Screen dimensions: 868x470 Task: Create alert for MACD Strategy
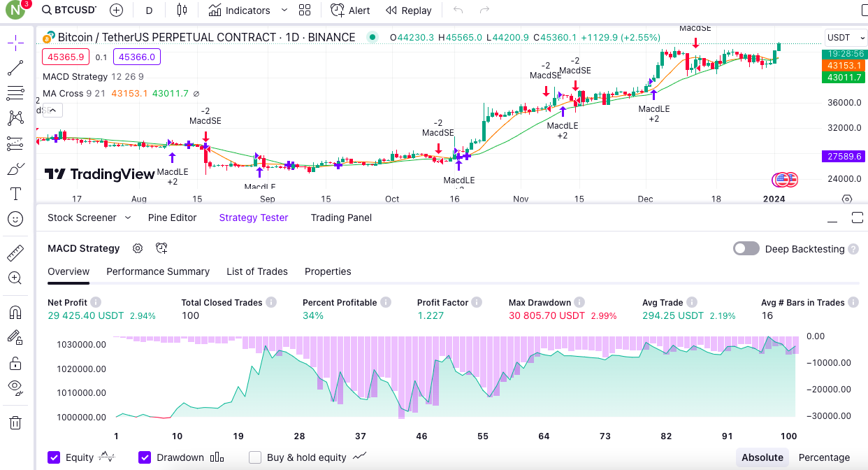click(161, 248)
